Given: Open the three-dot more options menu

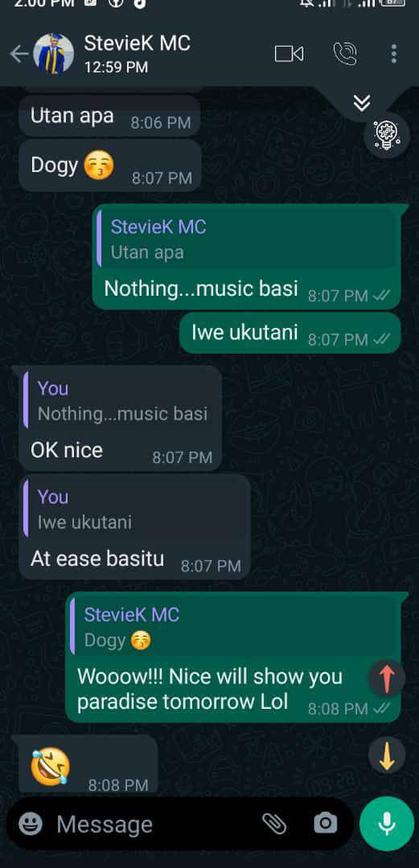Looking at the screenshot, I should click(393, 54).
